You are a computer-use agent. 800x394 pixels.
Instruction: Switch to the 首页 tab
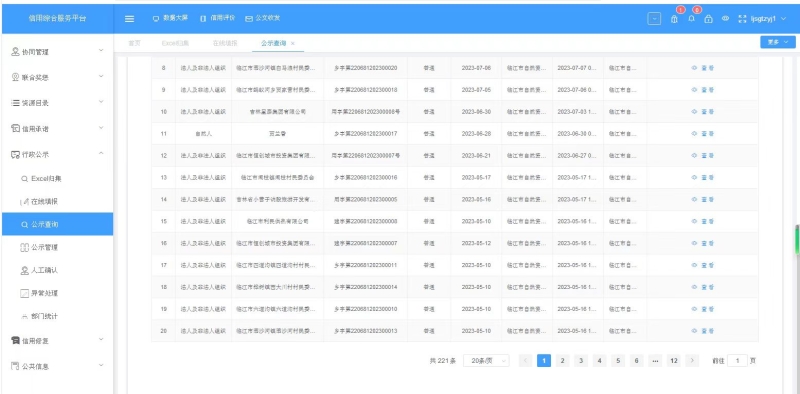click(134, 43)
